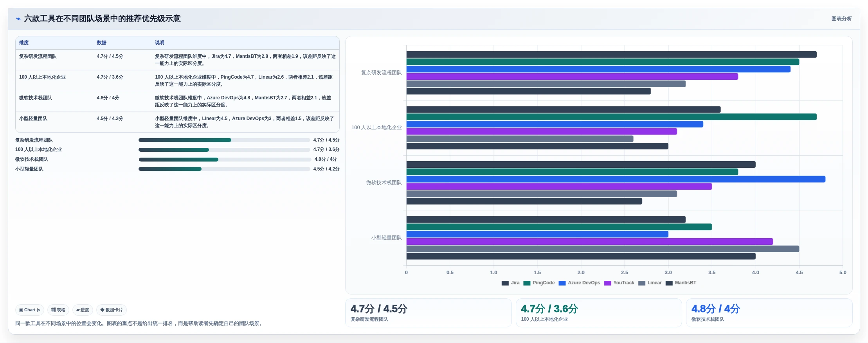The width and height of the screenshot is (868, 343).
Task: Click the Linear bar for 100 人以上本地化企业
Action: (520, 139)
